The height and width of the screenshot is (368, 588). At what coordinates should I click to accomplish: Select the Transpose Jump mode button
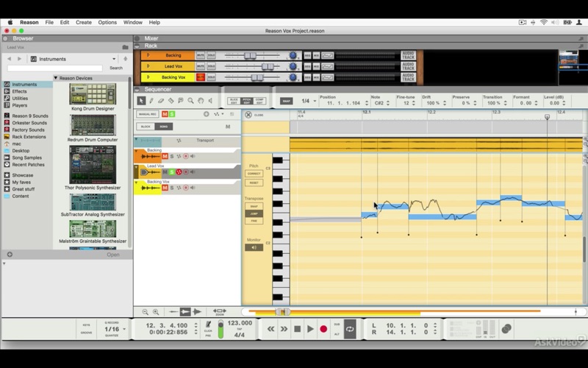pos(254,213)
